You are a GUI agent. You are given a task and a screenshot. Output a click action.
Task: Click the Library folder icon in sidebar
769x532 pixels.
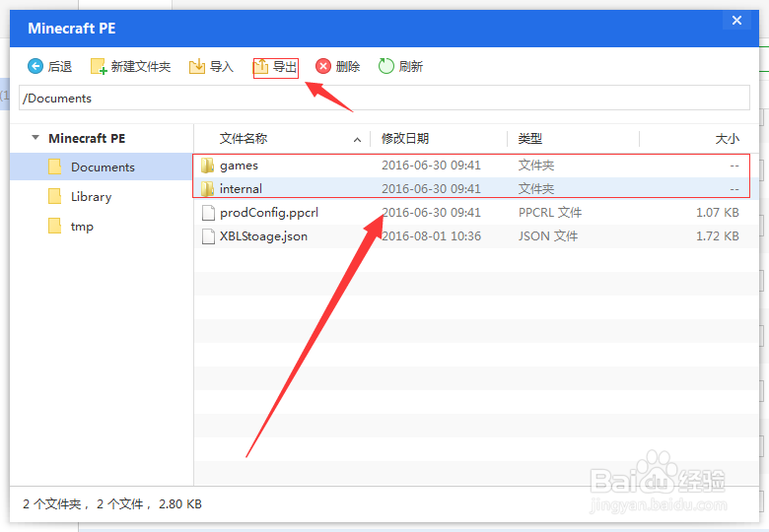55,196
